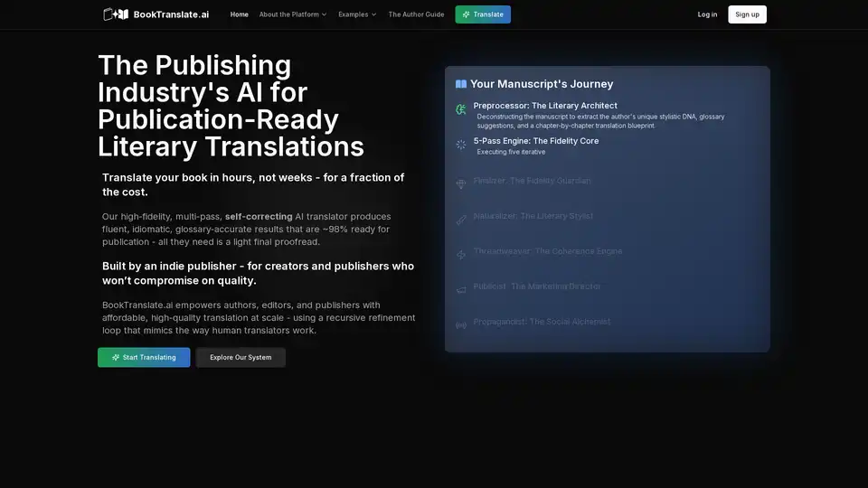Click the sparkle icon in Start Translating button
Screen dimensions: 868x488
point(116,358)
